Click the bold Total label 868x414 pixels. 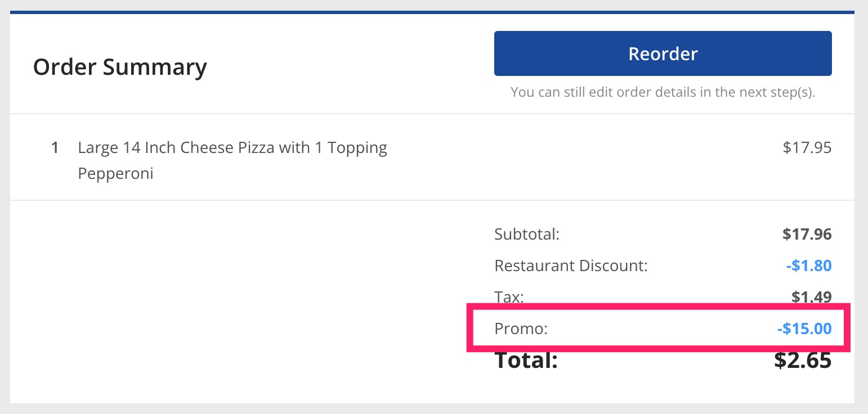click(526, 361)
